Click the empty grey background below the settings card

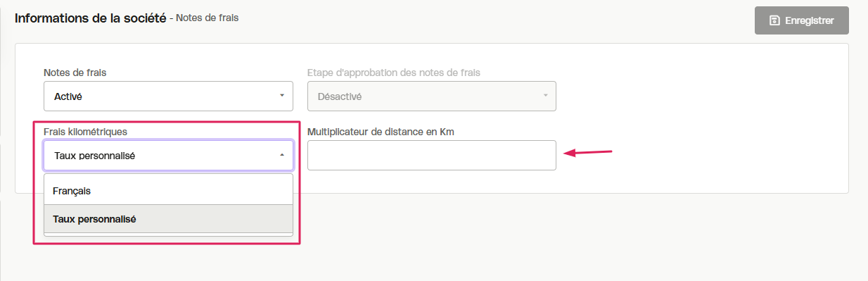pyautogui.click(x=563, y=239)
